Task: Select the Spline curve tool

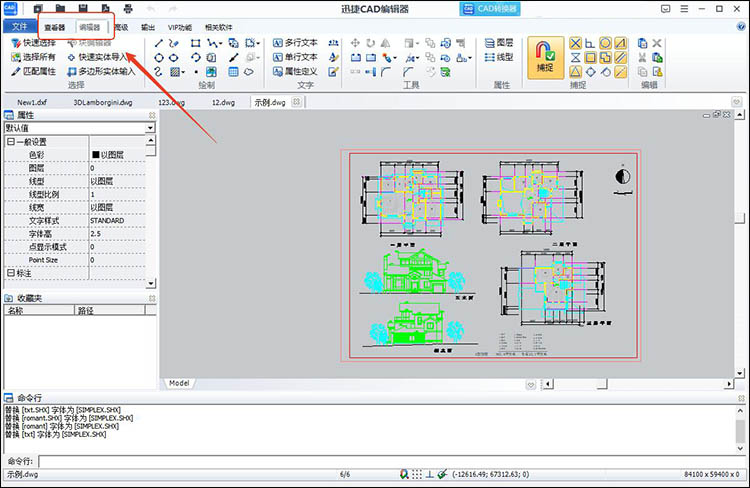Action: click(159, 72)
